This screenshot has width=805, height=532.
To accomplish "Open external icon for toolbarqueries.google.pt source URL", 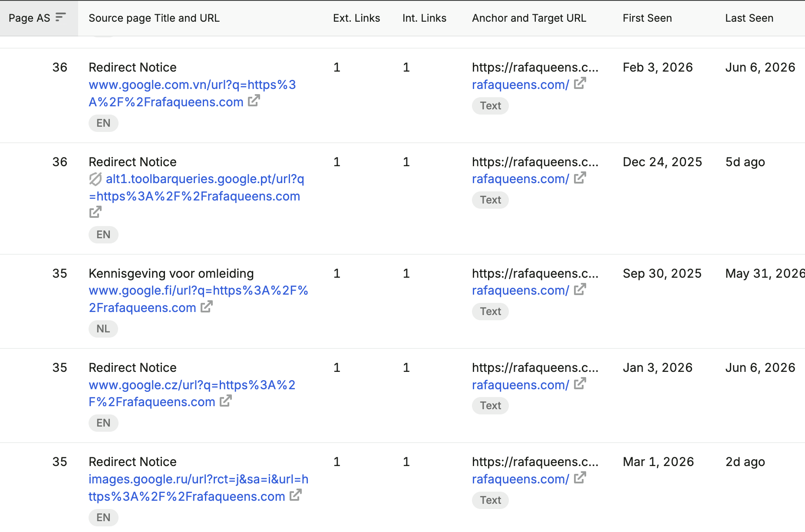I will [x=95, y=212].
